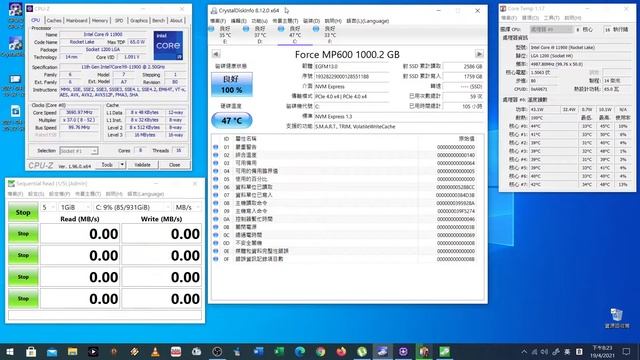Image resolution: width=640 pixels, height=360 pixels.
Task: Select 'NVM Express 1.3' standard value
Action: pos(333,116)
